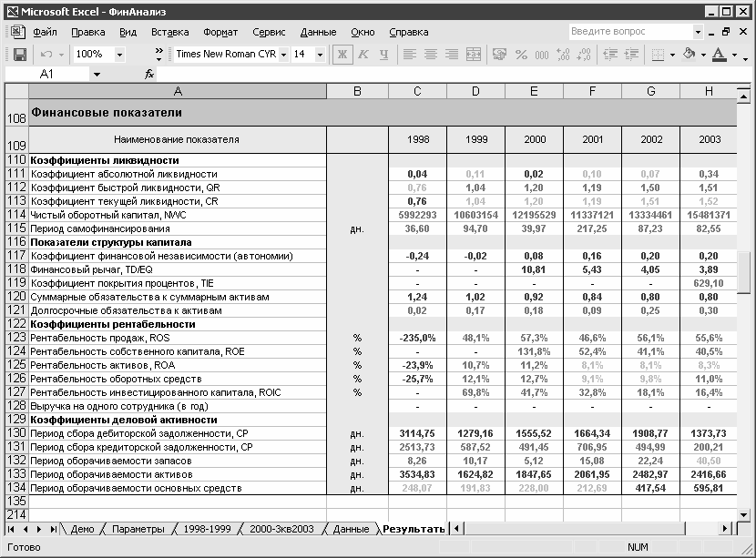Go to the first sheet tab arrow
Screen dimensions: 756x558
11,529
